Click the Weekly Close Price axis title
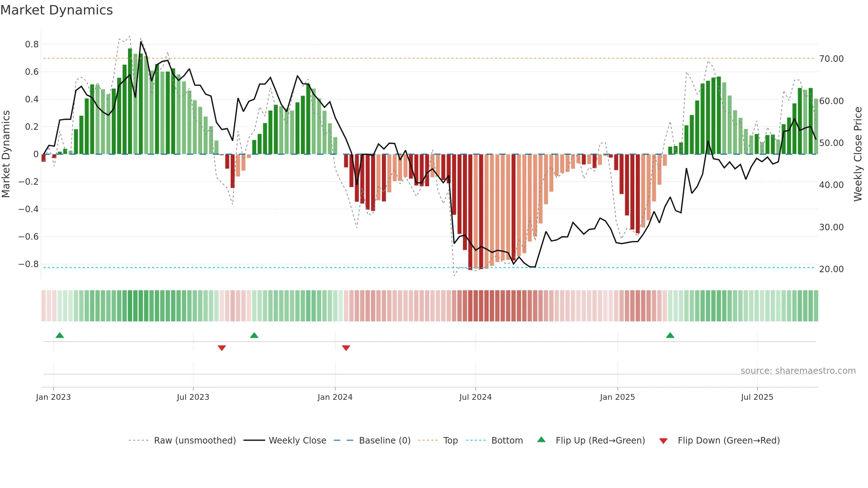The width and height of the screenshot is (868, 488). point(858,154)
